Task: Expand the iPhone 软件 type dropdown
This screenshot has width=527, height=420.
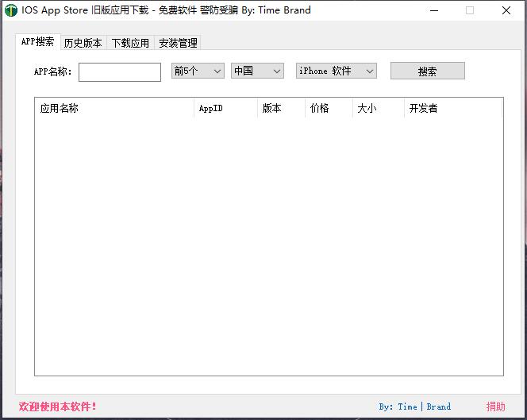Action: click(336, 71)
